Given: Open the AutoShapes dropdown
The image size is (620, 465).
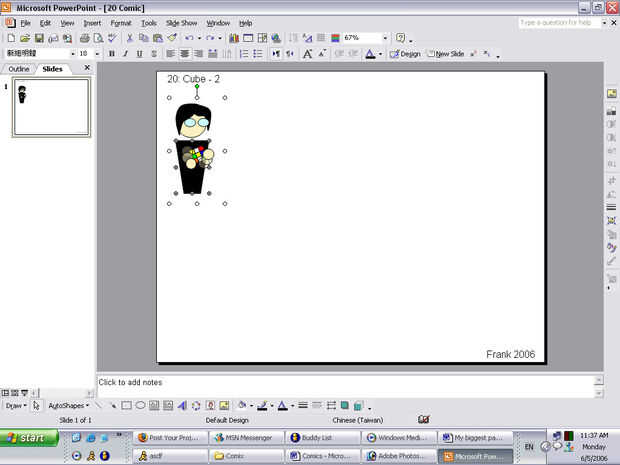Looking at the screenshot, I should pos(68,406).
